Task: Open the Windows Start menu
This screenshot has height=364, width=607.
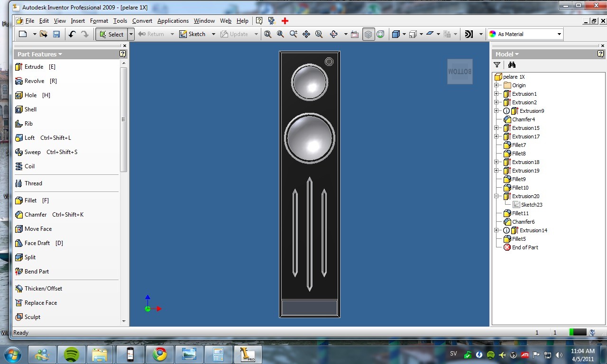Action: point(13,354)
